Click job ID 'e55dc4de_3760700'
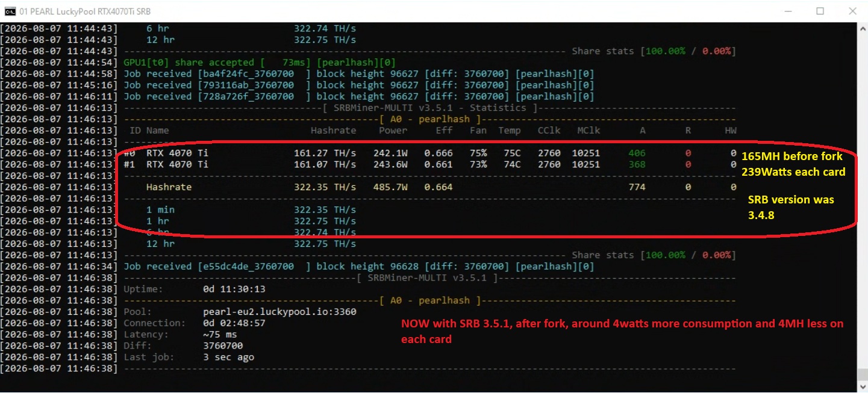The height and width of the screenshot is (393, 868). (248, 267)
